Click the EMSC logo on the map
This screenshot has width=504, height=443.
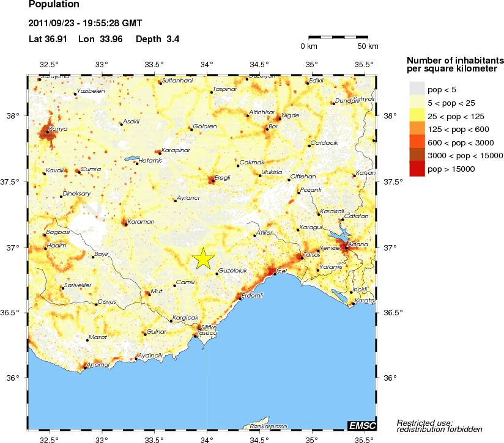[361, 425]
